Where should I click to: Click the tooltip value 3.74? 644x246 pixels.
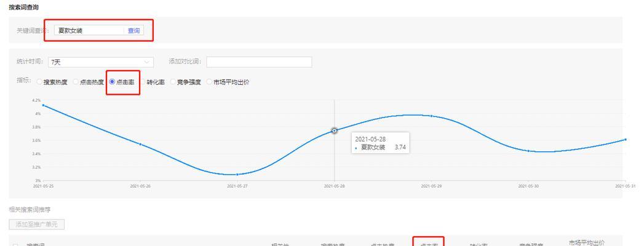point(400,147)
